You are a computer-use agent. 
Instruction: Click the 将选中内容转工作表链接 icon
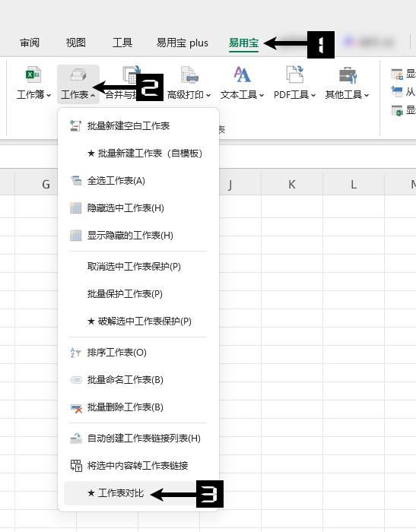point(76,466)
